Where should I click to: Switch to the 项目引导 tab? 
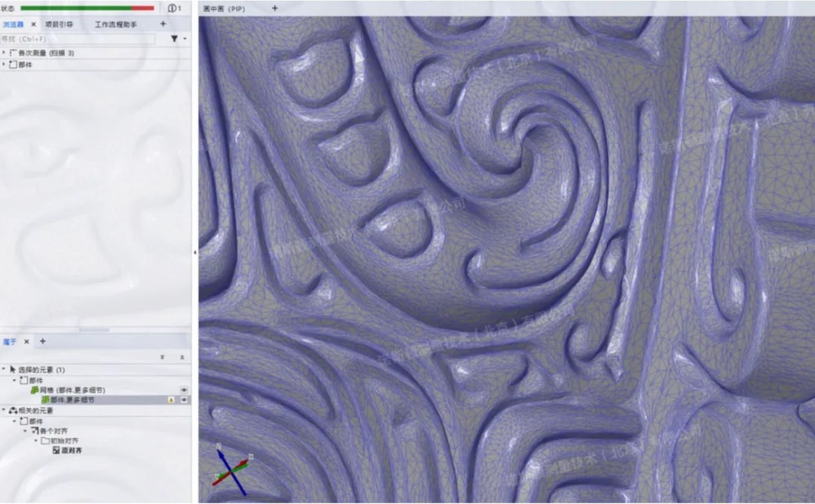[x=59, y=24]
